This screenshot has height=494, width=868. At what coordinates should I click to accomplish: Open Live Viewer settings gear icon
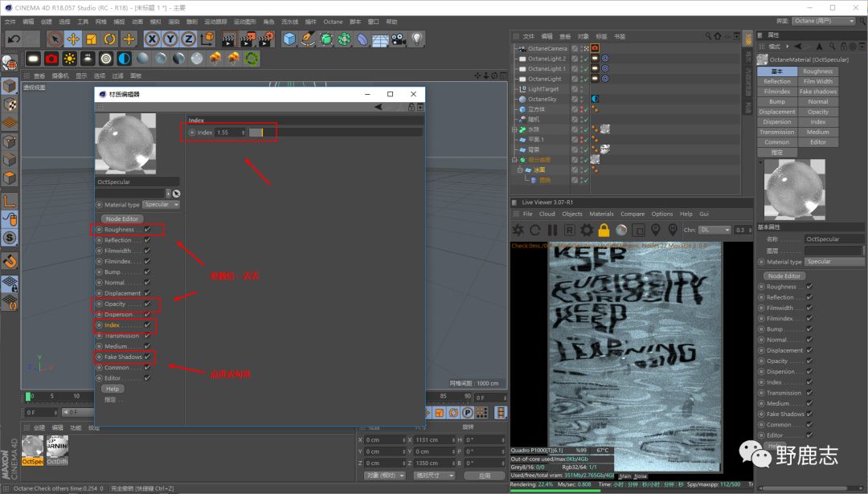[x=587, y=231]
